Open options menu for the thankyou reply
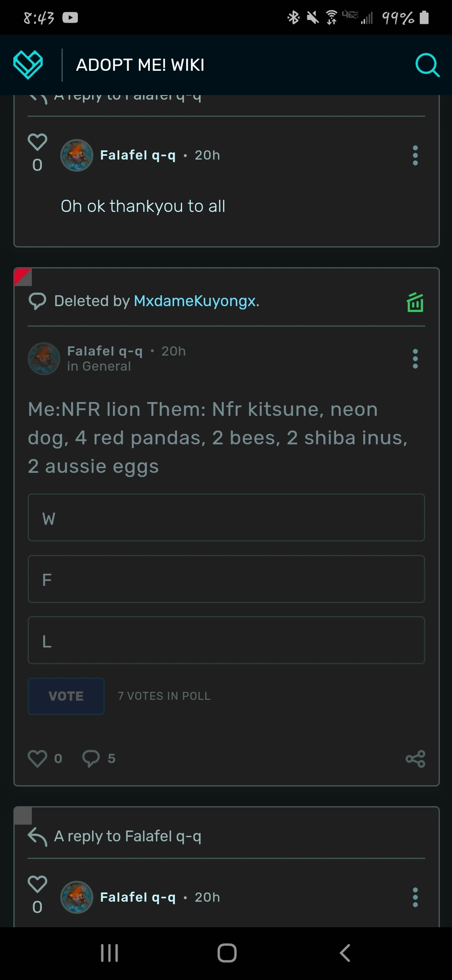Viewport: 452px width, 980px height. [x=415, y=155]
